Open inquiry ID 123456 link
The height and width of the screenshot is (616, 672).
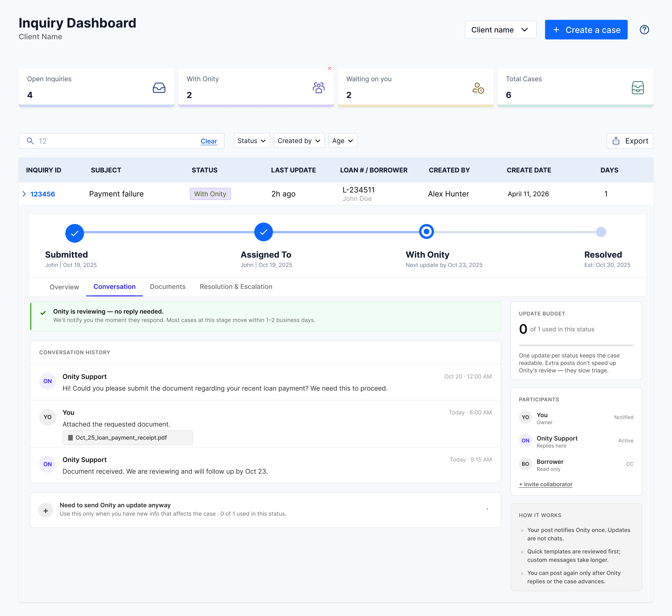[43, 194]
